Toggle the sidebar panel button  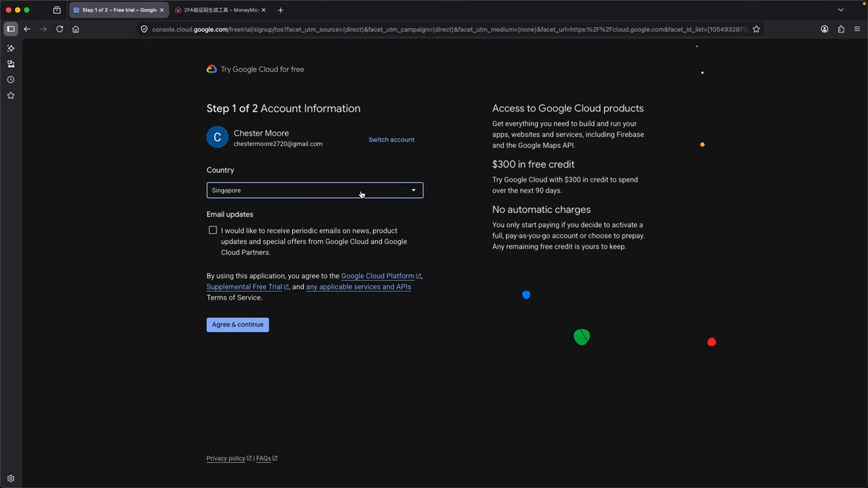click(11, 29)
